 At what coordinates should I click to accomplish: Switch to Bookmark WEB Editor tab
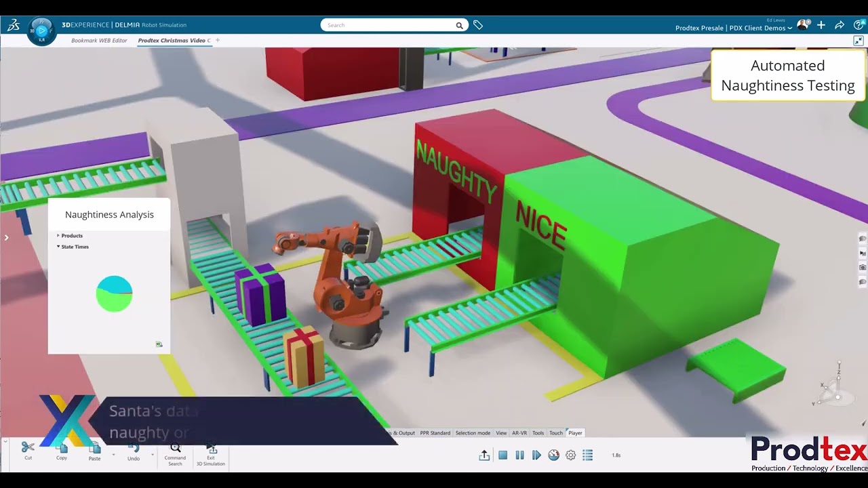[x=99, y=41]
